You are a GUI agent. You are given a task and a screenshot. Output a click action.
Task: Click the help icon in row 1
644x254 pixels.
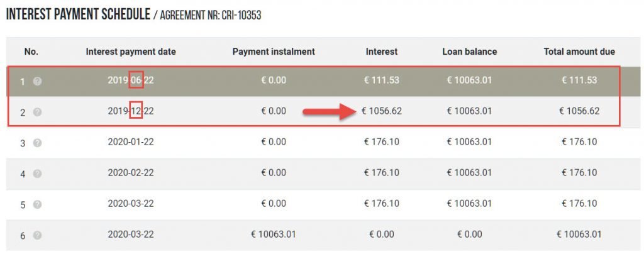coord(37,81)
